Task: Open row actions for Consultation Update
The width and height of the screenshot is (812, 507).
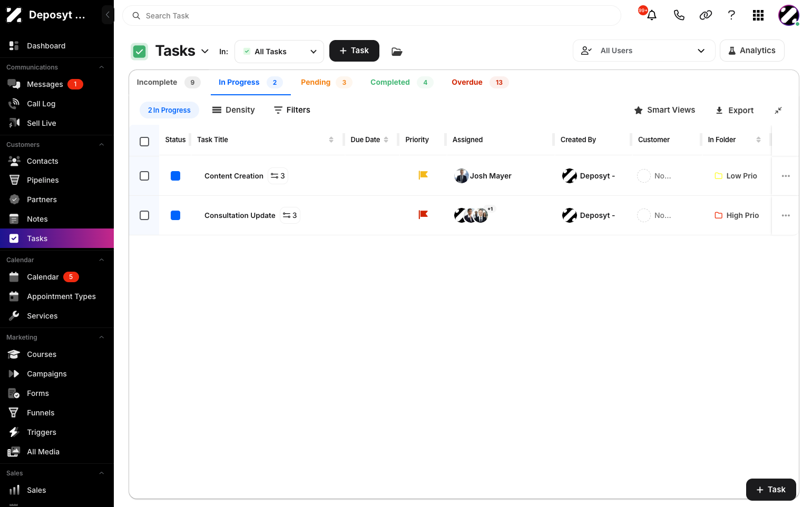Action: (786, 215)
